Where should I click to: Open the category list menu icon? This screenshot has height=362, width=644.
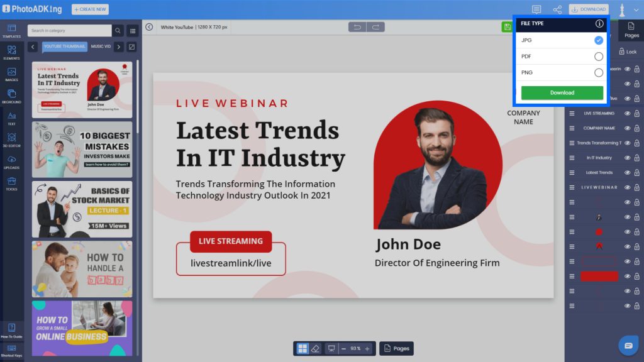pyautogui.click(x=133, y=31)
